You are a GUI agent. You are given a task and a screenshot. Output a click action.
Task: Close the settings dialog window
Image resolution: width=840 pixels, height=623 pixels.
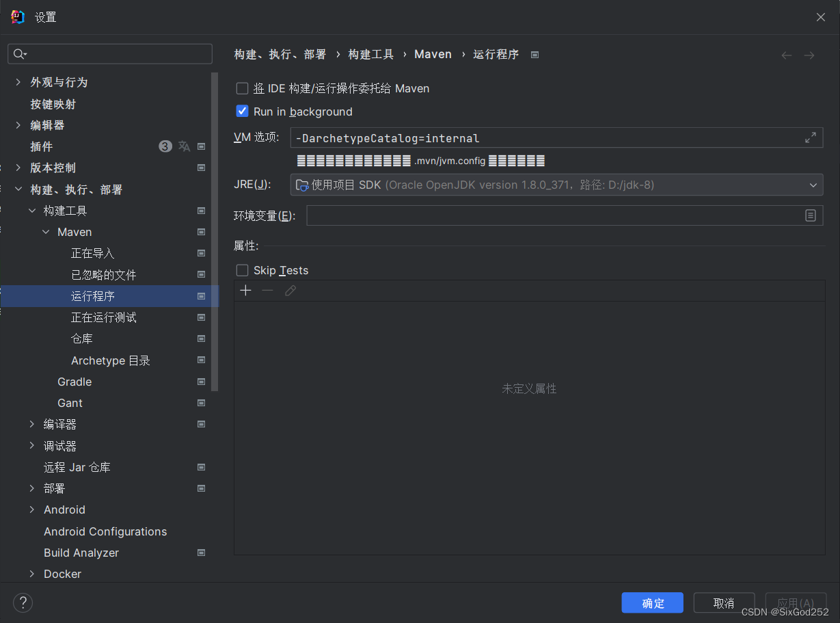click(x=821, y=17)
